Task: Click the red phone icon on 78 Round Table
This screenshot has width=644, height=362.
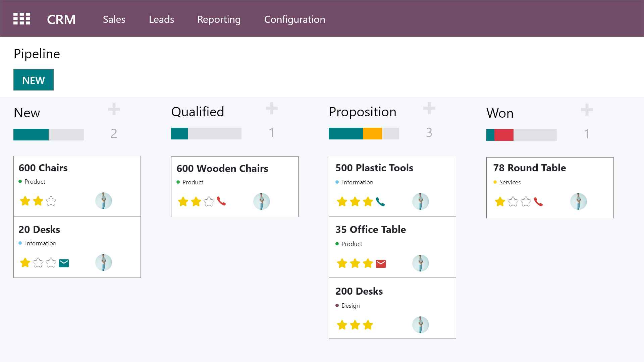Action: [538, 202]
